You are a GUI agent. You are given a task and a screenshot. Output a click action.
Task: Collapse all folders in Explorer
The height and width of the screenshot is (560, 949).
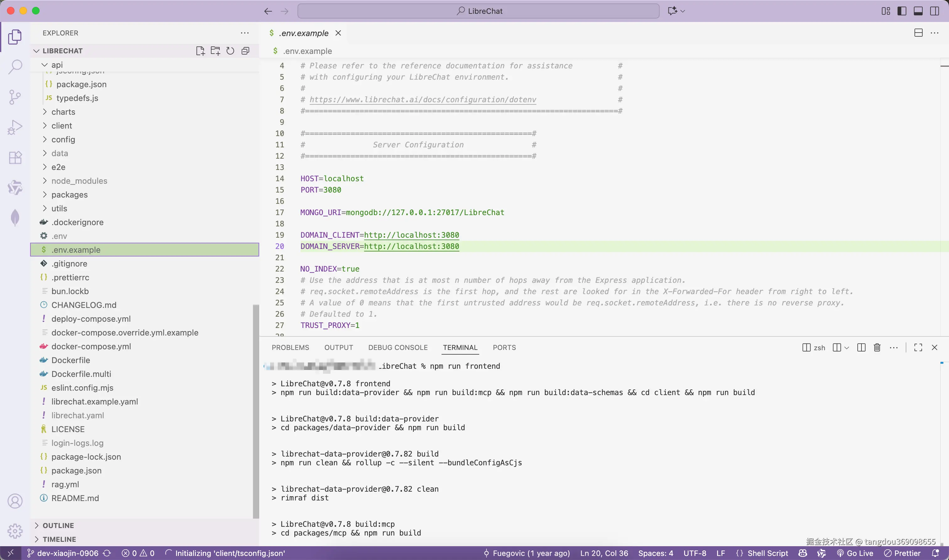pos(245,51)
